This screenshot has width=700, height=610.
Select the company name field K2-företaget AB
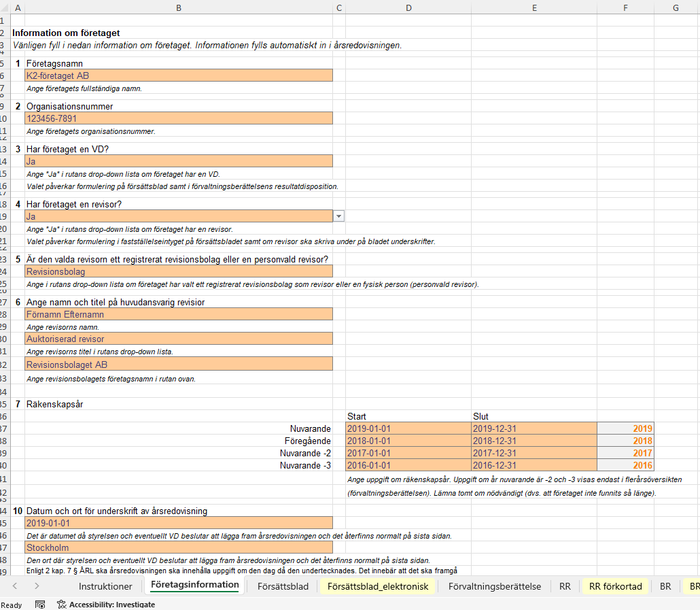[x=179, y=75]
